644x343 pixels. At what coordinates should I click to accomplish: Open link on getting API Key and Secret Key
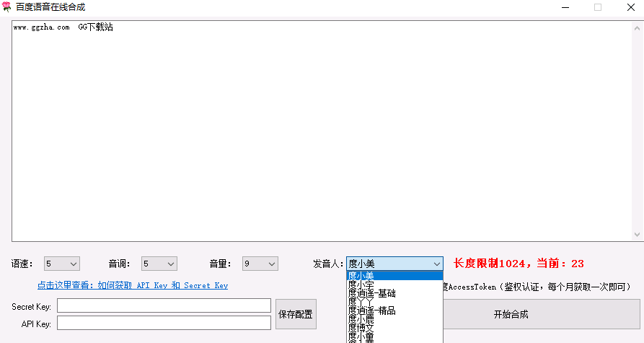tap(133, 285)
